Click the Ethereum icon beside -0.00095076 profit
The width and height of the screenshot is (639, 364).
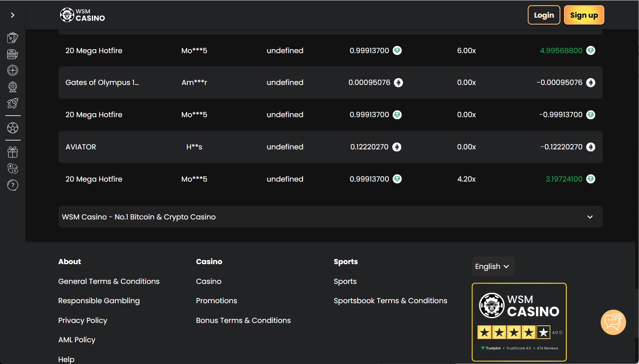tap(591, 83)
